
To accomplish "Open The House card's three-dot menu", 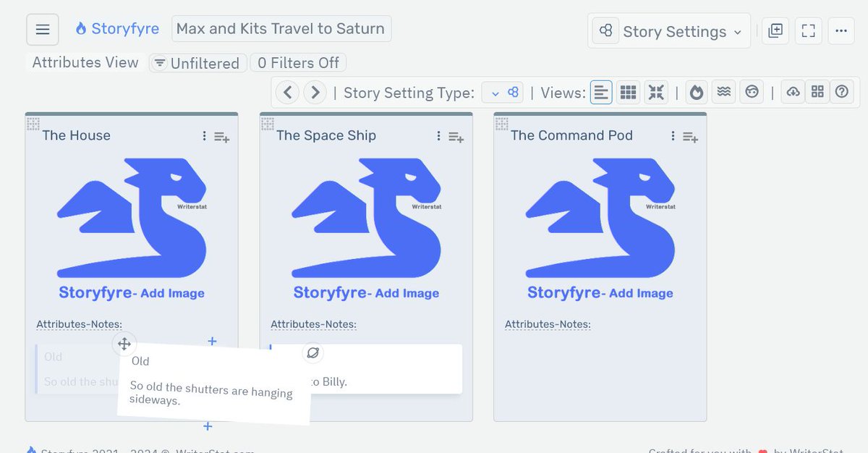I will pos(205,136).
